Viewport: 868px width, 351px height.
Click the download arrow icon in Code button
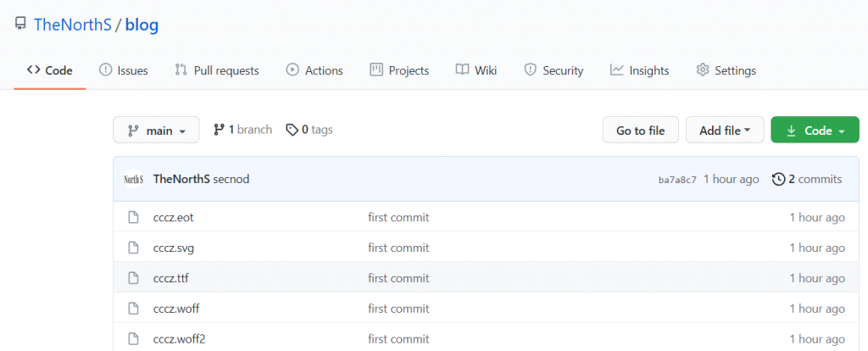click(x=792, y=131)
